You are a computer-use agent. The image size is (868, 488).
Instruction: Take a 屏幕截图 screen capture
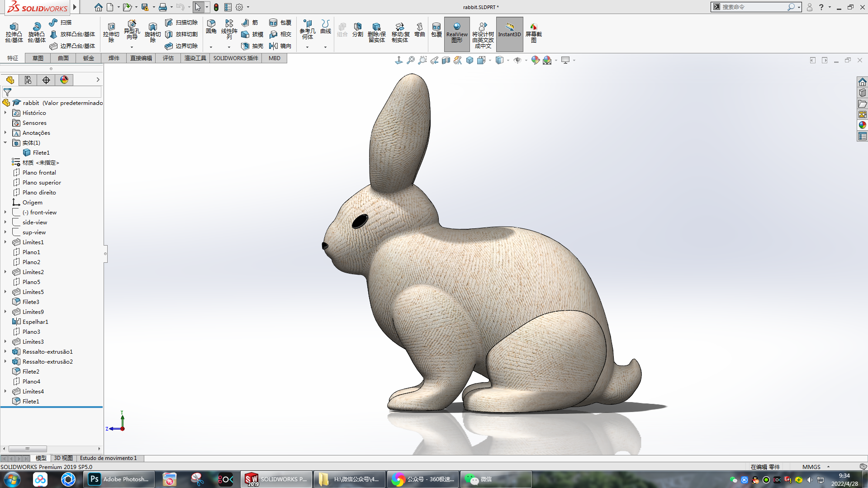tap(534, 33)
